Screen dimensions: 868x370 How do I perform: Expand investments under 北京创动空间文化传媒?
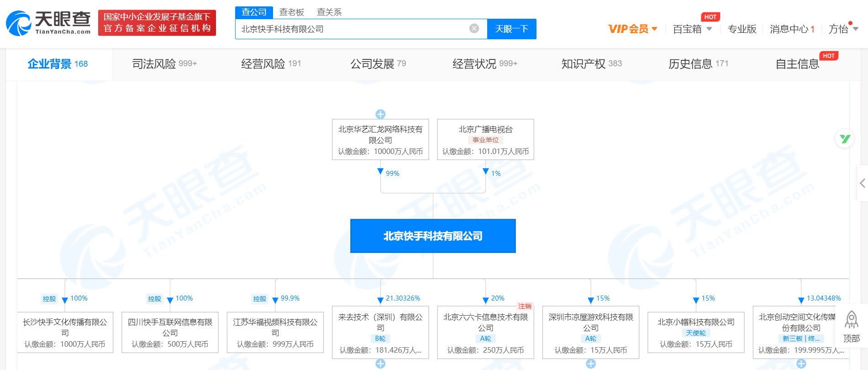click(x=801, y=364)
